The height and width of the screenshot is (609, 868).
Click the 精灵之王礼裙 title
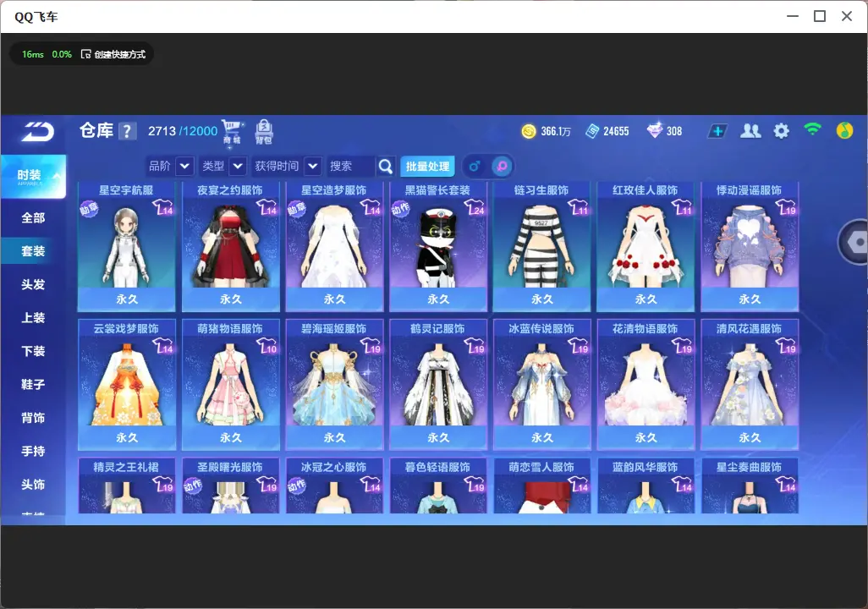(x=126, y=467)
